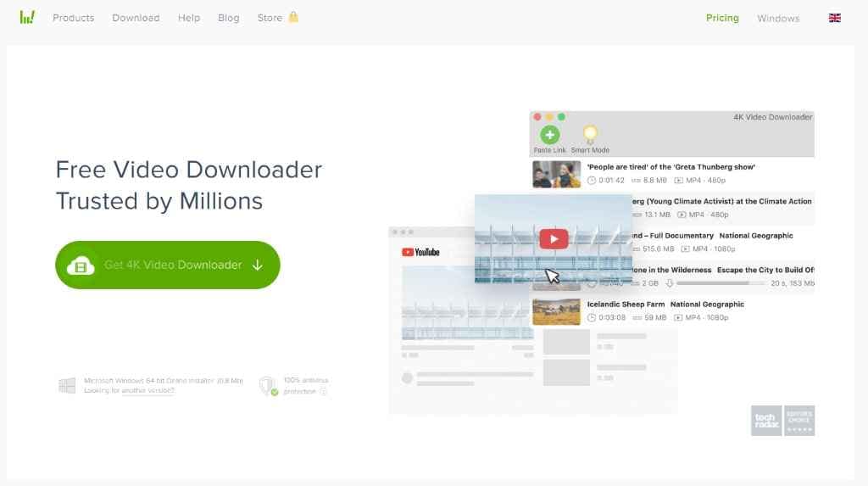The height and width of the screenshot is (486, 868).
Task: Open the Store menu
Action: click(x=270, y=18)
